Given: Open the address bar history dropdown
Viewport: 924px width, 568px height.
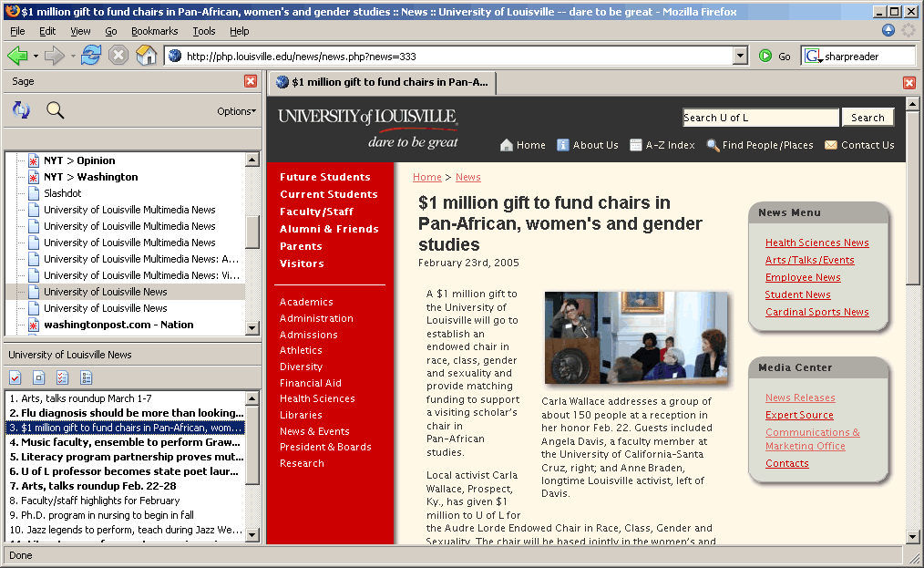Looking at the screenshot, I should [741, 55].
